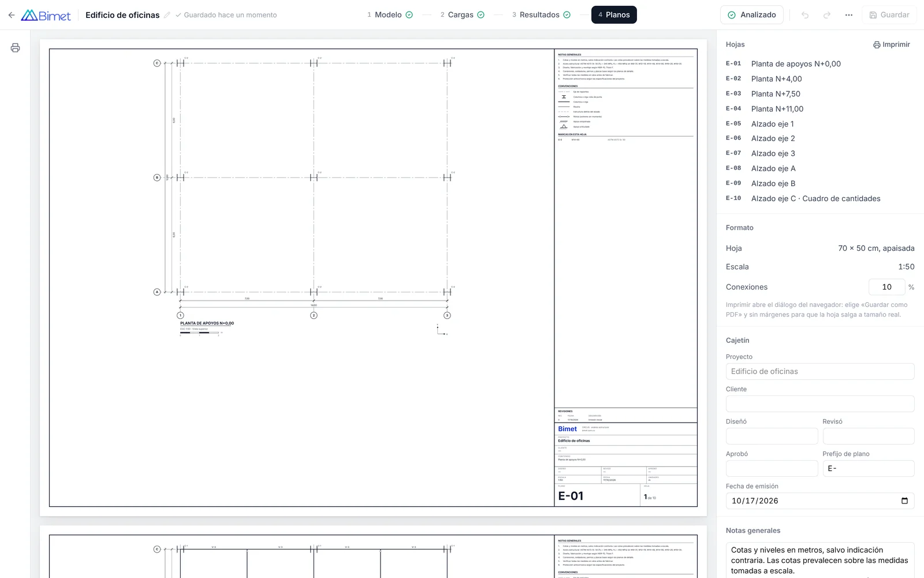
Task: Click the Aprobó input field
Action: coord(772,468)
